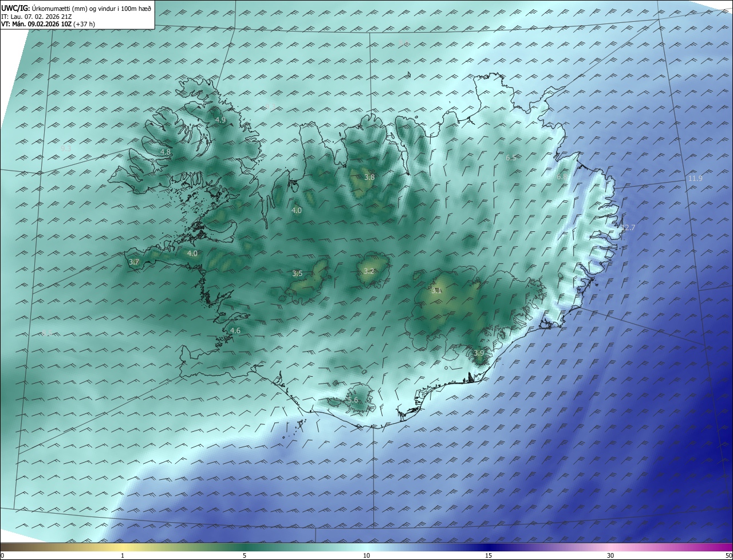
Task: Select the 3.9 value label
Action: tap(479, 353)
